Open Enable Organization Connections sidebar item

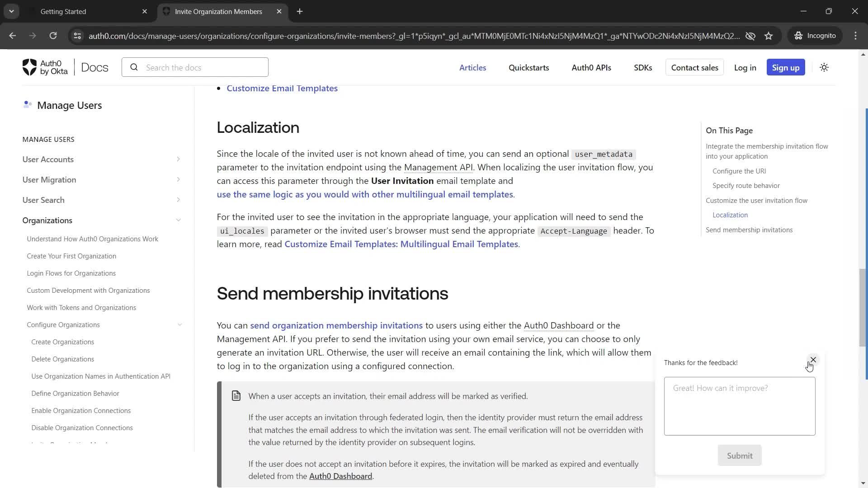click(81, 410)
